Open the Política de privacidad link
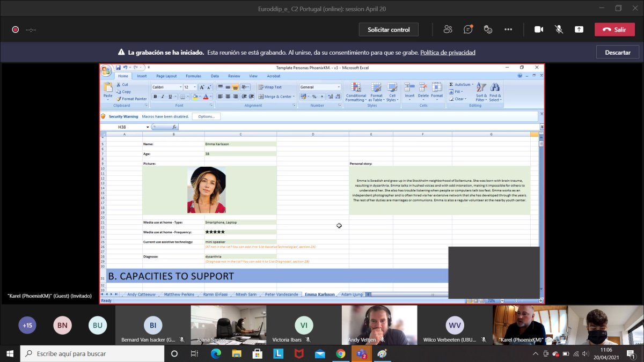 [x=448, y=53]
